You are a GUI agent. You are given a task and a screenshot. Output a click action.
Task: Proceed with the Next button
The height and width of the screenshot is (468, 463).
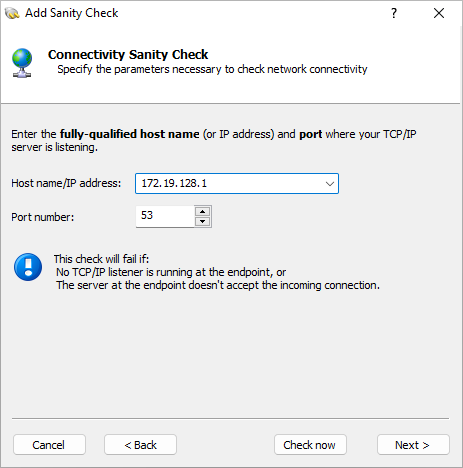tap(413, 445)
